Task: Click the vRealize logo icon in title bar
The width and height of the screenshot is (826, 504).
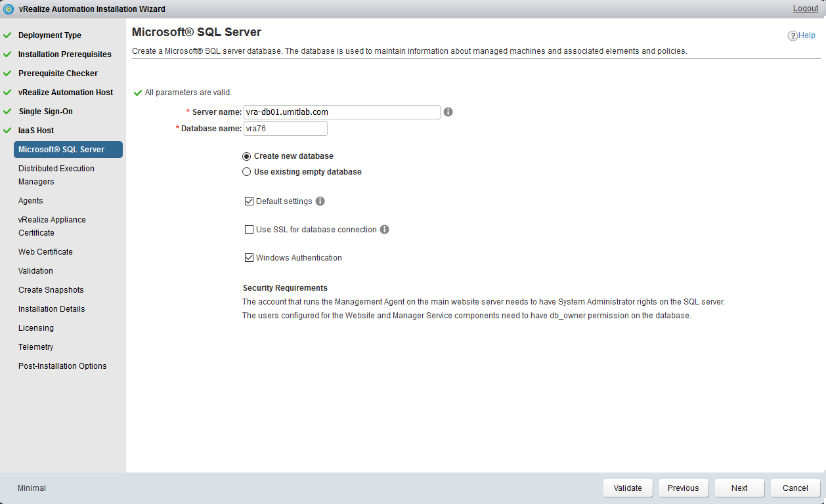Action: [x=9, y=9]
